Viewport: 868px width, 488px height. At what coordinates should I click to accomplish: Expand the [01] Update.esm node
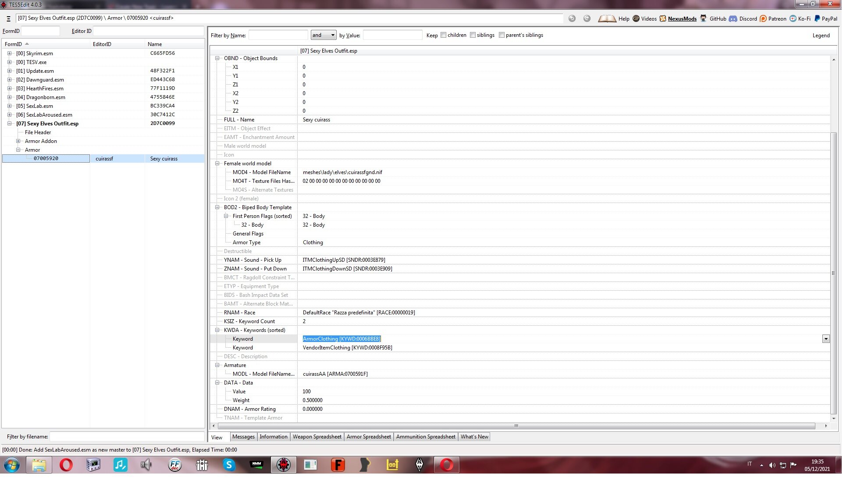(9, 71)
